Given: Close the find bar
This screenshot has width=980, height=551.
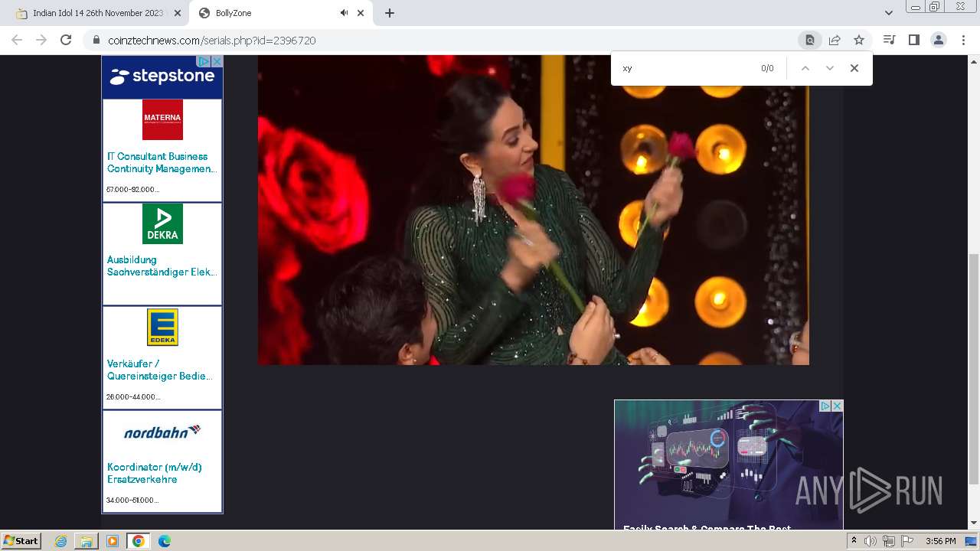Looking at the screenshot, I should [x=854, y=68].
